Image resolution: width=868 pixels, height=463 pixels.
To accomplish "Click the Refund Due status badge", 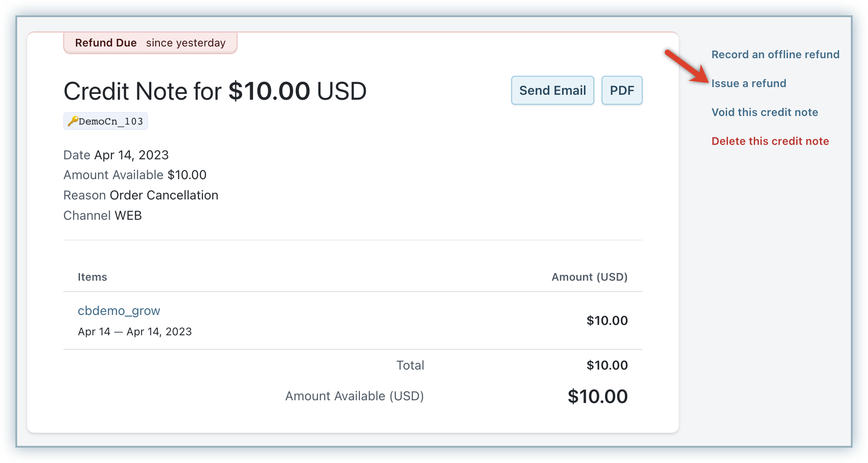I will 106,43.
